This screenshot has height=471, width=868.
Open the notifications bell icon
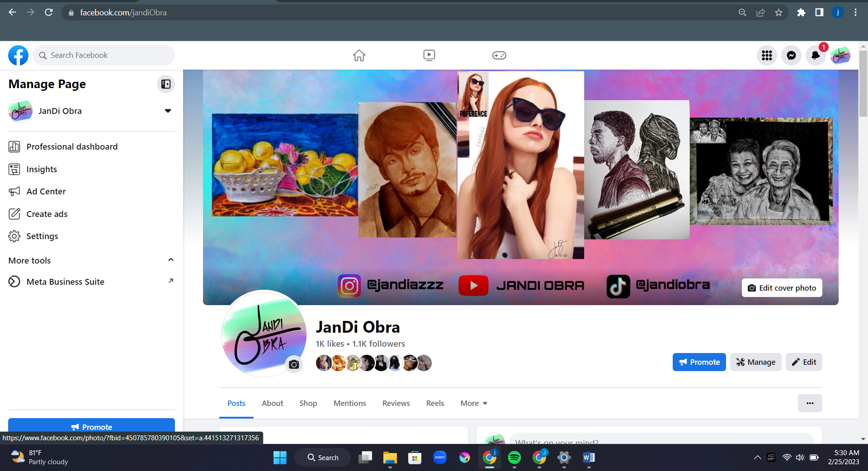click(816, 55)
